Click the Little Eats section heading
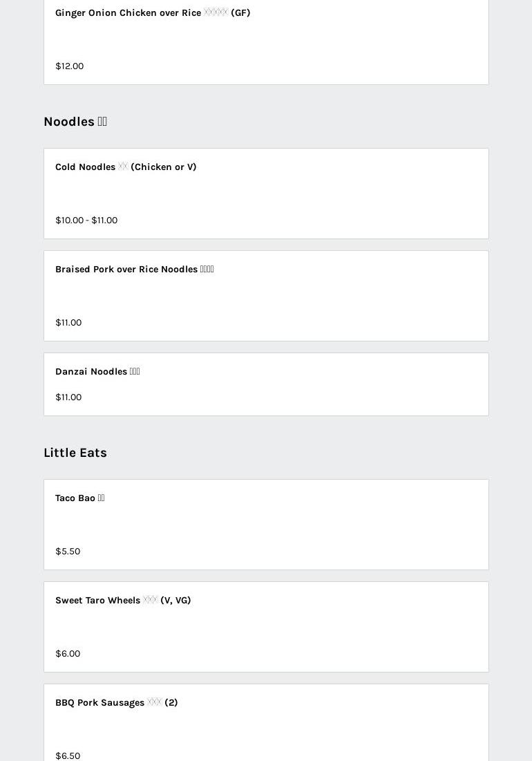Viewport: 532px width, 761px height. click(75, 453)
